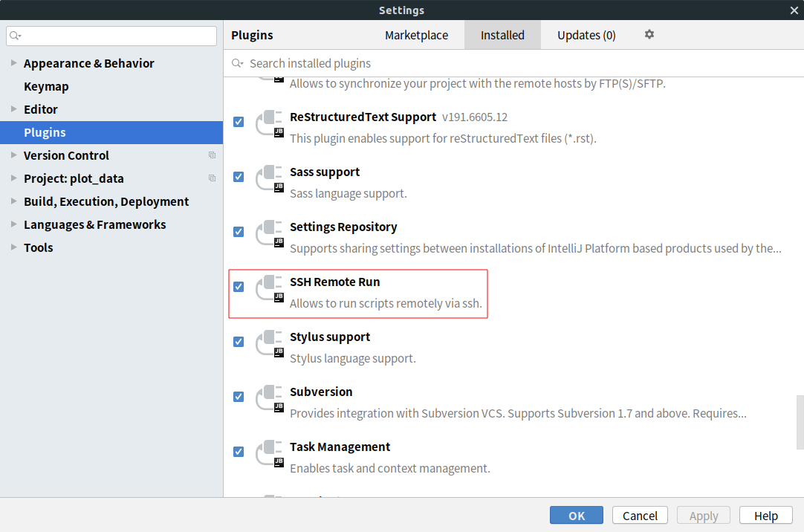The image size is (804, 532).
Task: Expand the Editor settings node
Action: click(14, 108)
